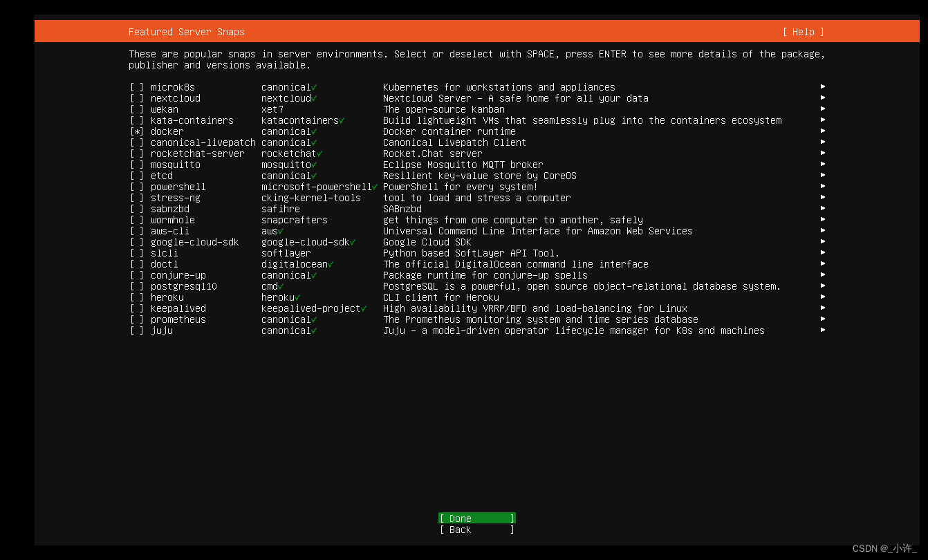The width and height of the screenshot is (928, 560).
Task: Tick the aws-cli checkbox
Action: pos(137,231)
